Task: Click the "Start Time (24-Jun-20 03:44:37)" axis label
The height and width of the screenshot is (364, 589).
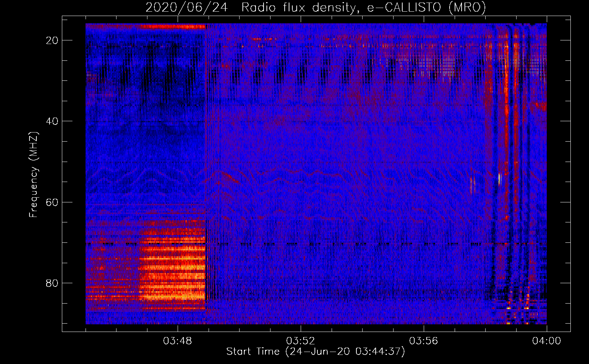Action: pos(316,352)
